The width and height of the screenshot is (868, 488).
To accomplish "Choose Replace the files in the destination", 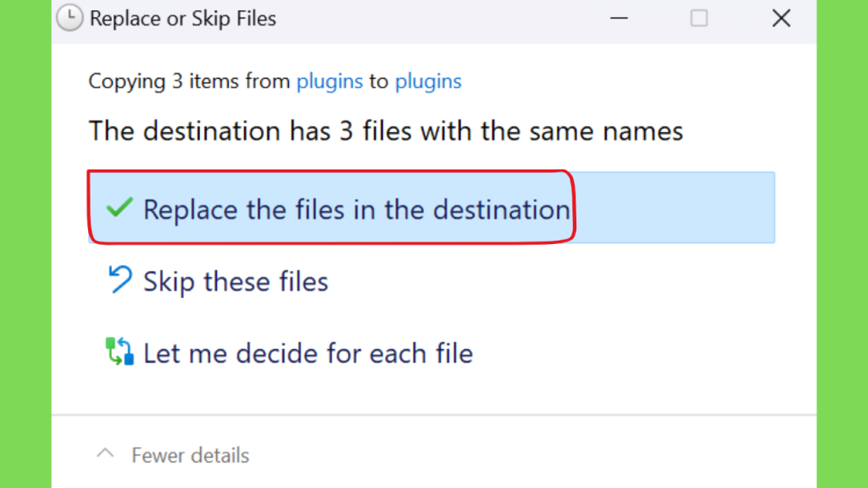I will (357, 210).
